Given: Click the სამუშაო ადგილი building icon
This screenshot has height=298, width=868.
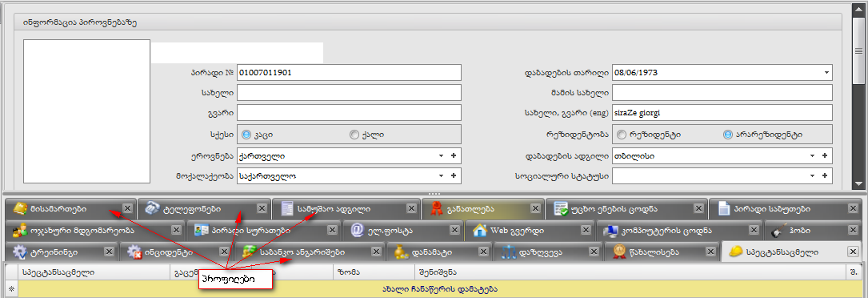Looking at the screenshot, I should (287, 208).
